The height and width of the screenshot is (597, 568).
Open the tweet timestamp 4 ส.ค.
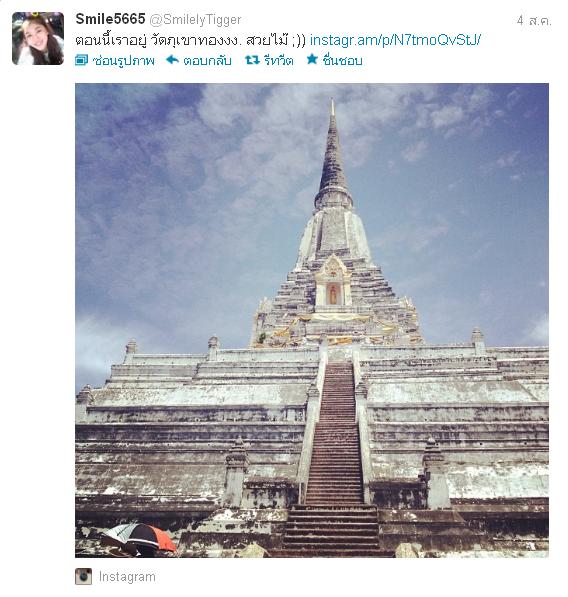click(534, 21)
